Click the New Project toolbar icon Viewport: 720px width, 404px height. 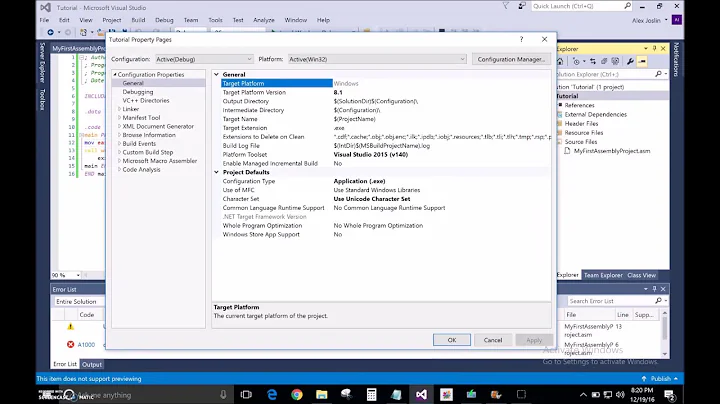coord(83,32)
